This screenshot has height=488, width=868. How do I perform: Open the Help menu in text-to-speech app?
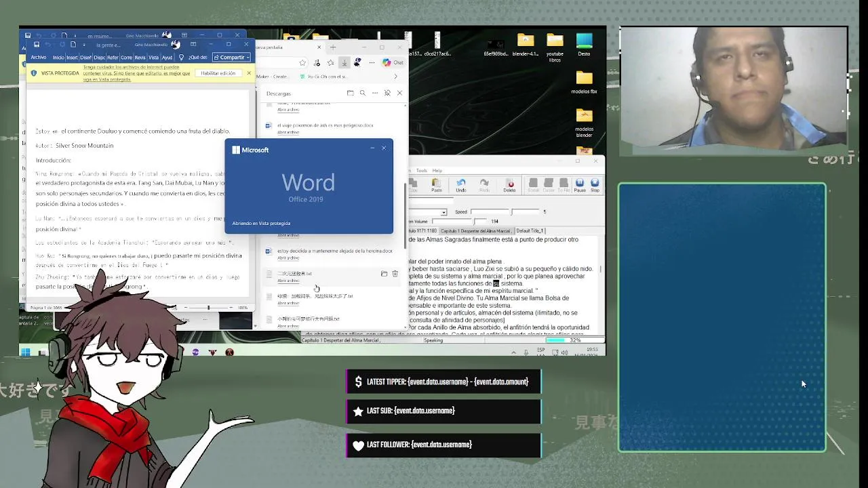click(x=437, y=171)
